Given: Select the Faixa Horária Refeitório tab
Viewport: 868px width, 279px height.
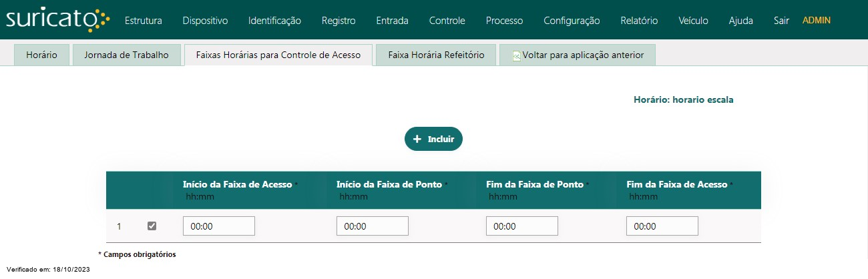Looking at the screenshot, I should (x=436, y=55).
